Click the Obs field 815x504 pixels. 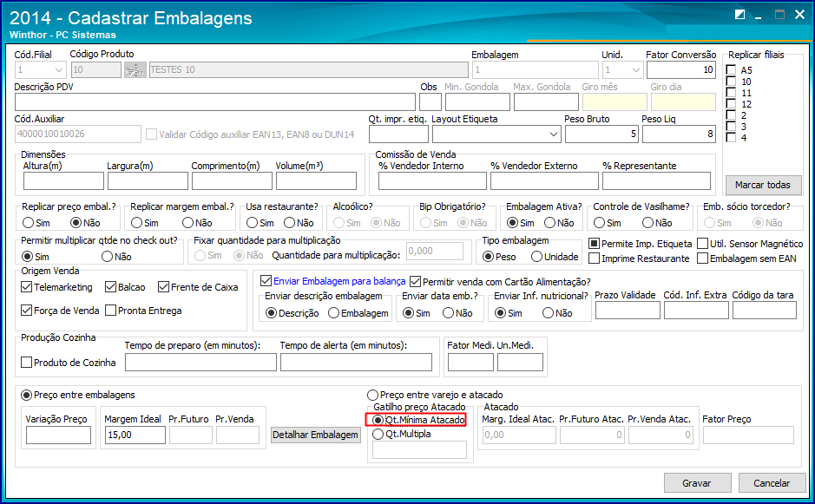point(431,101)
